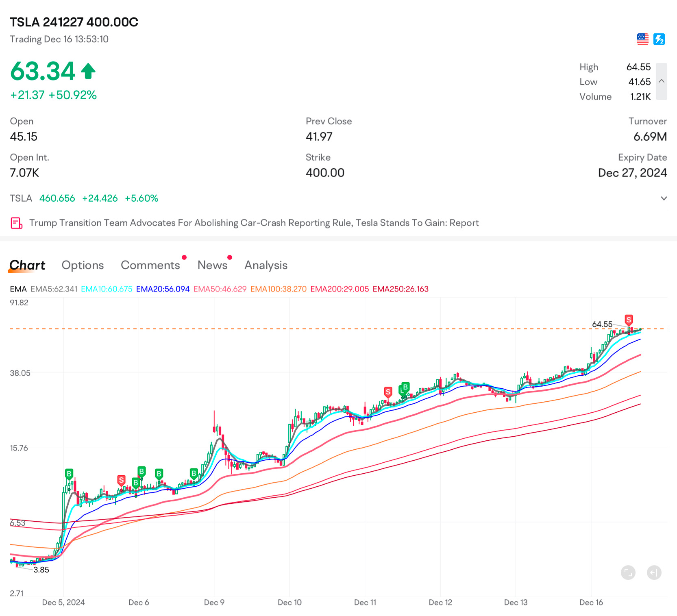Click the sell marker near 64.55 high

tap(629, 320)
